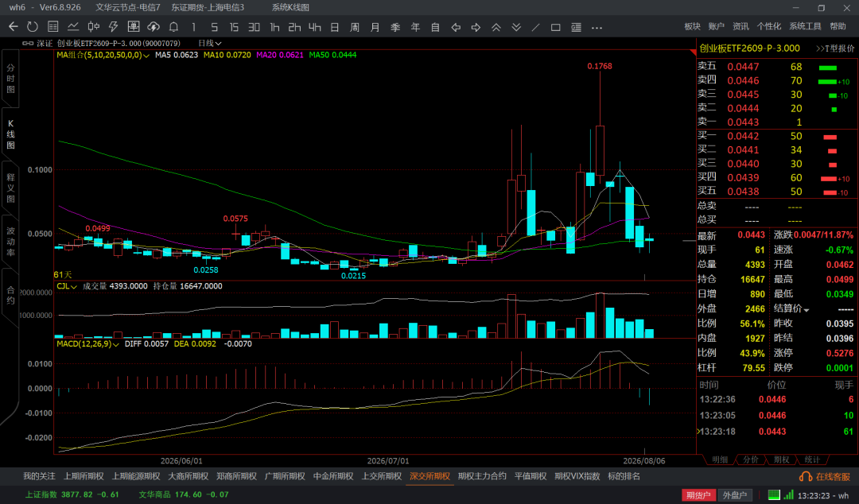Switch to 释义图 side tab
This screenshot has width=859, height=504.
(10, 188)
